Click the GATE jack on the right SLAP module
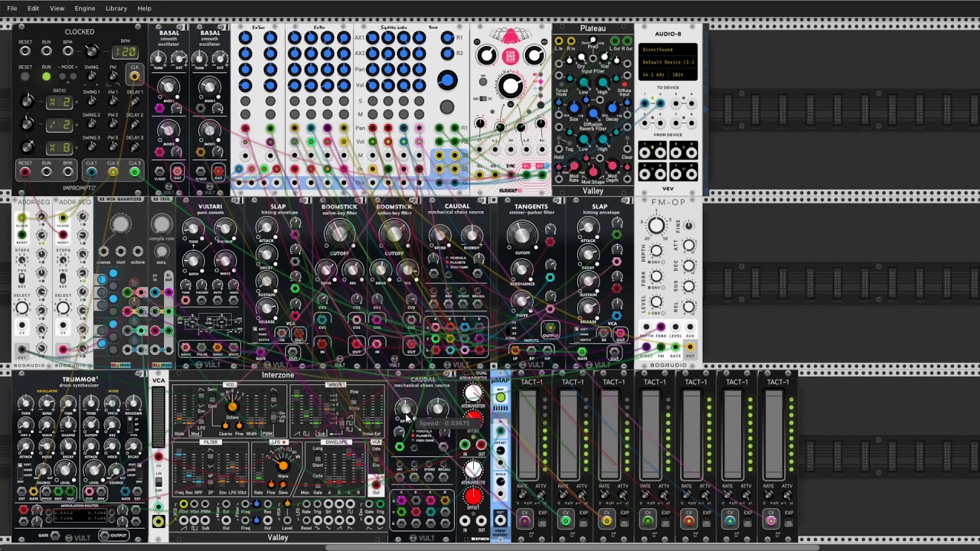 (582, 353)
